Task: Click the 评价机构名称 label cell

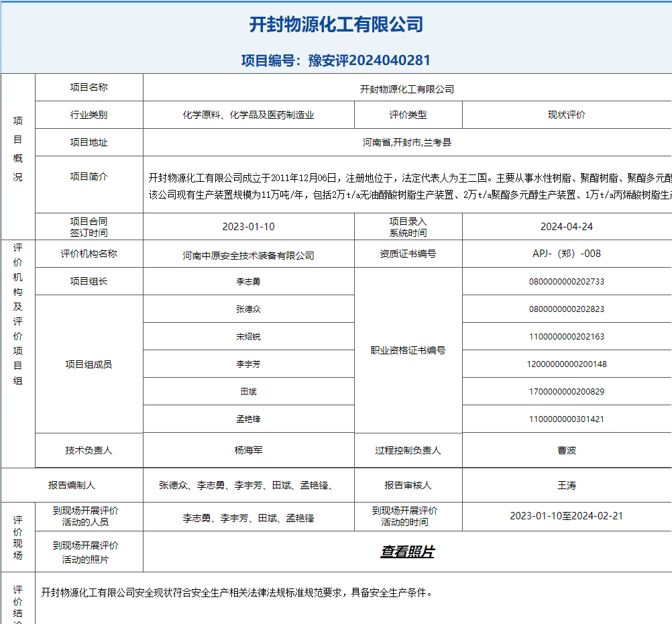Action: (89, 254)
